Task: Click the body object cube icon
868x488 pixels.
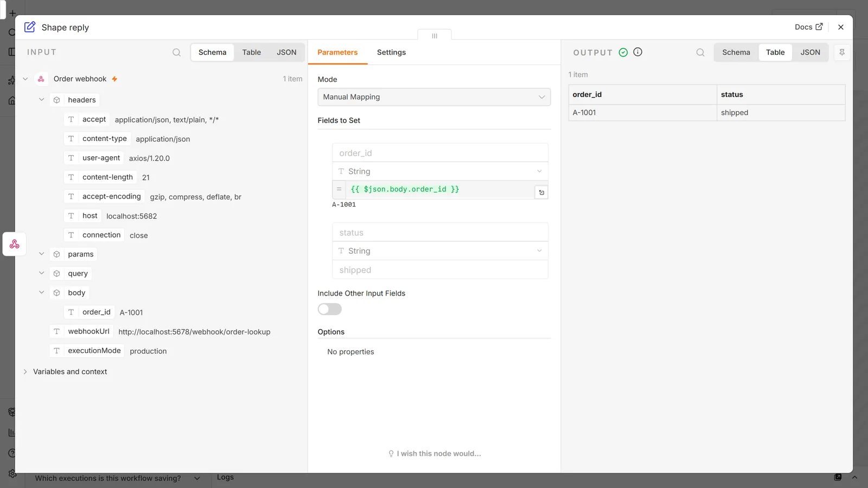Action: click(56, 293)
